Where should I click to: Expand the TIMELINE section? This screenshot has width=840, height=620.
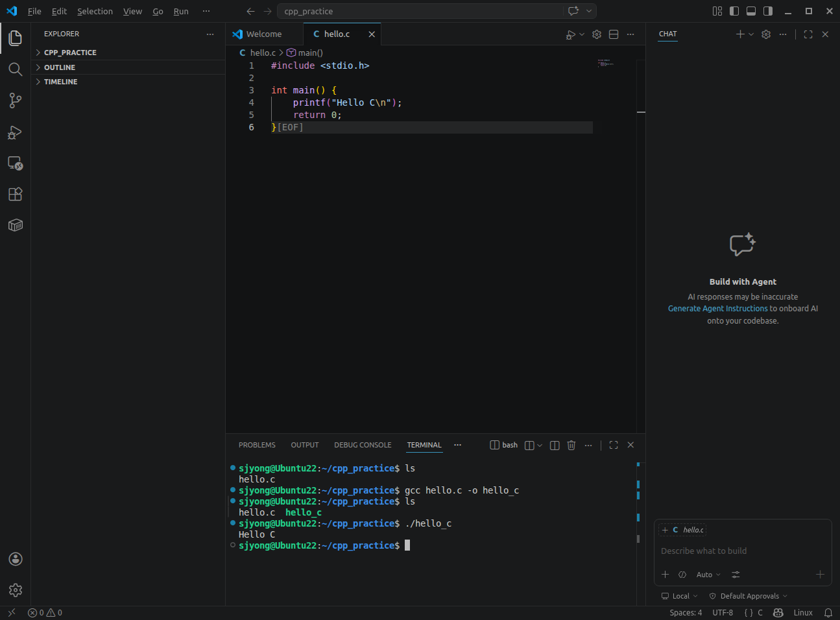coord(128,82)
